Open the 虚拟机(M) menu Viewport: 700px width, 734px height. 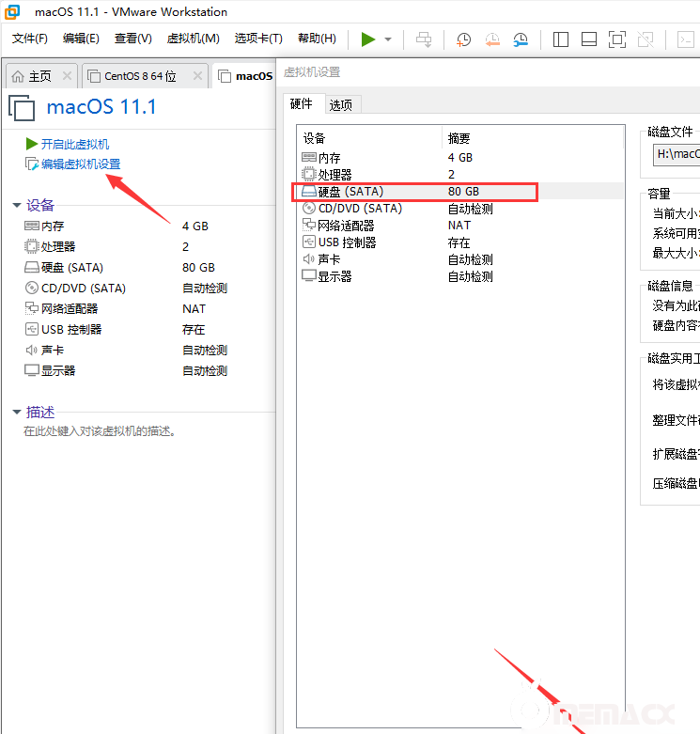[x=193, y=39]
